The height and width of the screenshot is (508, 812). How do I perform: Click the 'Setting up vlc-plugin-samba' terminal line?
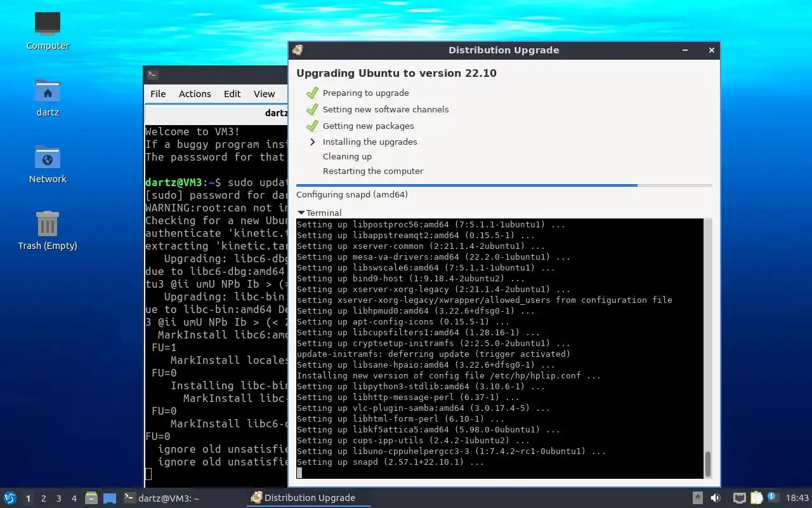pos(423,408)
